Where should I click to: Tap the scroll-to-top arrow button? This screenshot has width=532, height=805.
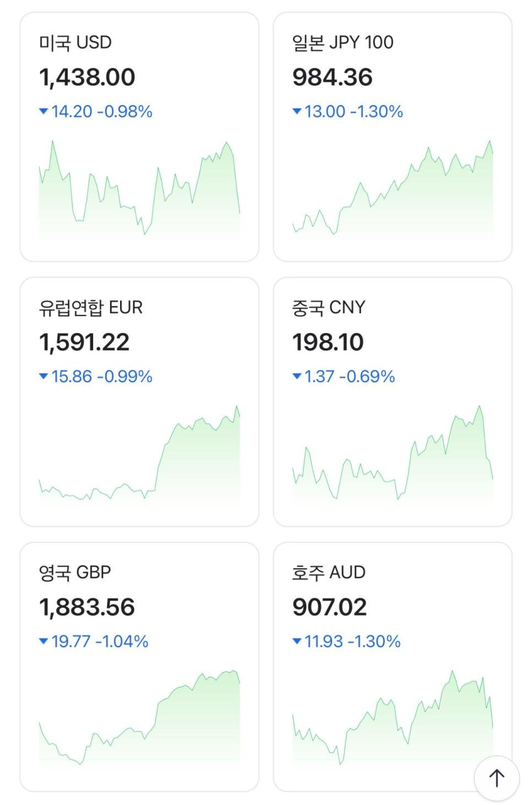coord(497,777)
